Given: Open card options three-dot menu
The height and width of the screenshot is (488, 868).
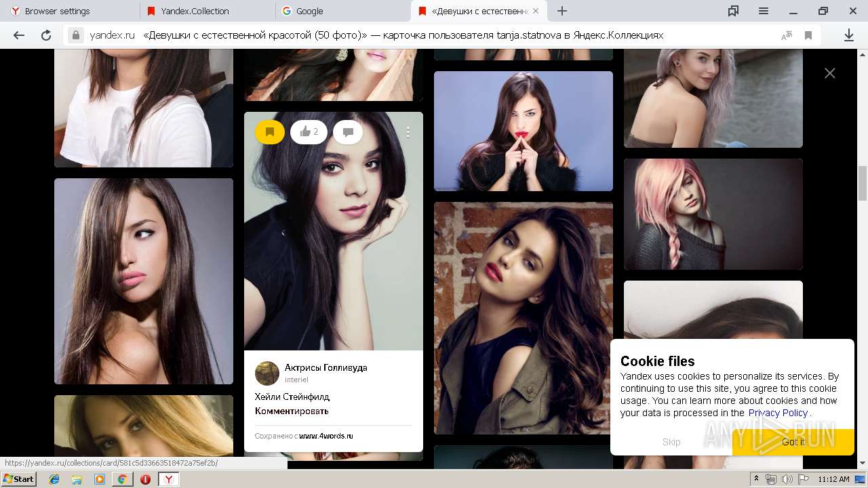Looking at the screenshot, I should [x=408, y=133].
